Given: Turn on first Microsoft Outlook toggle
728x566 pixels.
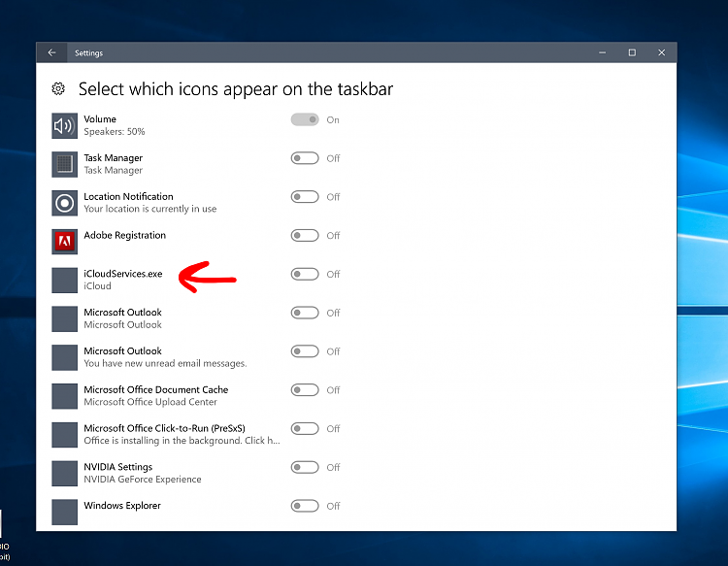Looking at the screenshot, I should tap(305, 313).
